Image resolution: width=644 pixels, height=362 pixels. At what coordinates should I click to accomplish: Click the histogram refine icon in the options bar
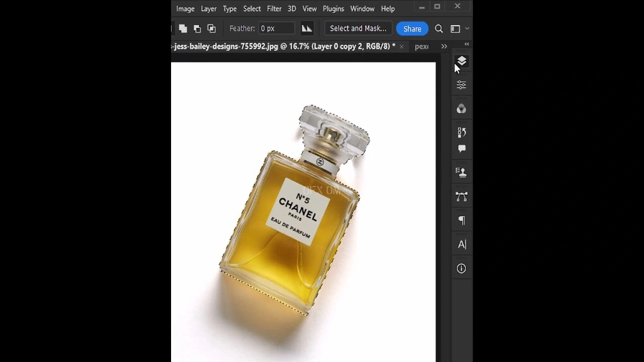click(x=307, y=28)
